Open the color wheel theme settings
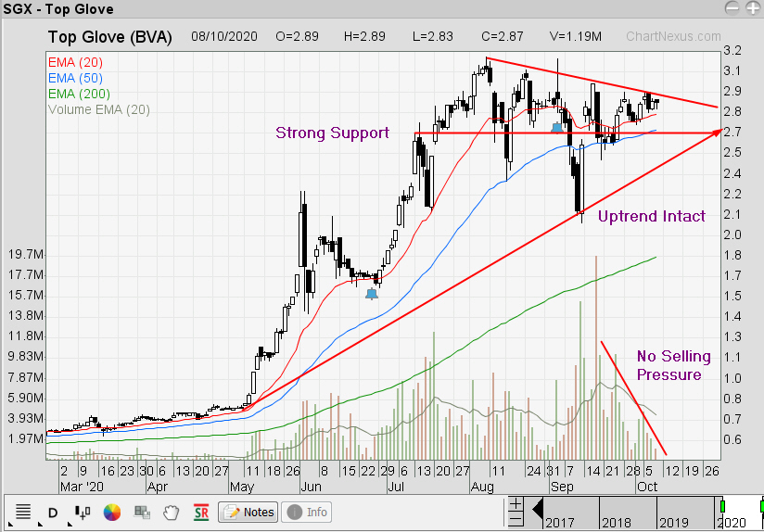764x532 pixels. pyautogui.click(x=111, y=512)
